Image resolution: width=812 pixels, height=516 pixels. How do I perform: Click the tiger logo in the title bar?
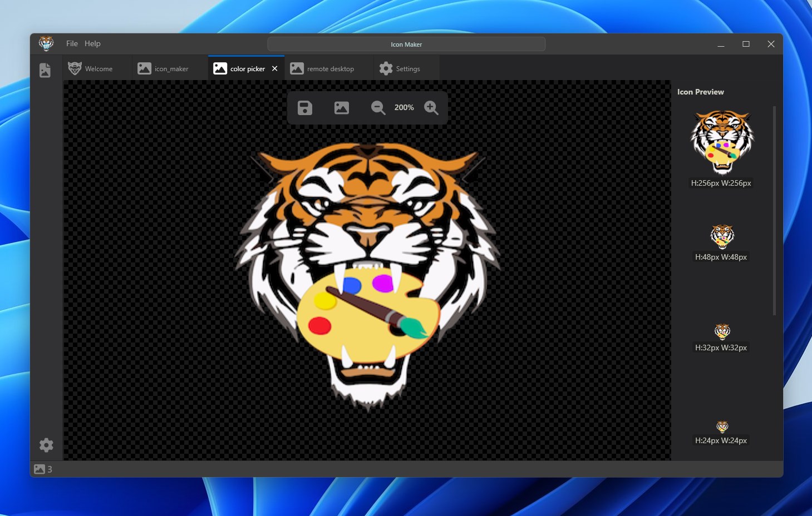(46, 43)
